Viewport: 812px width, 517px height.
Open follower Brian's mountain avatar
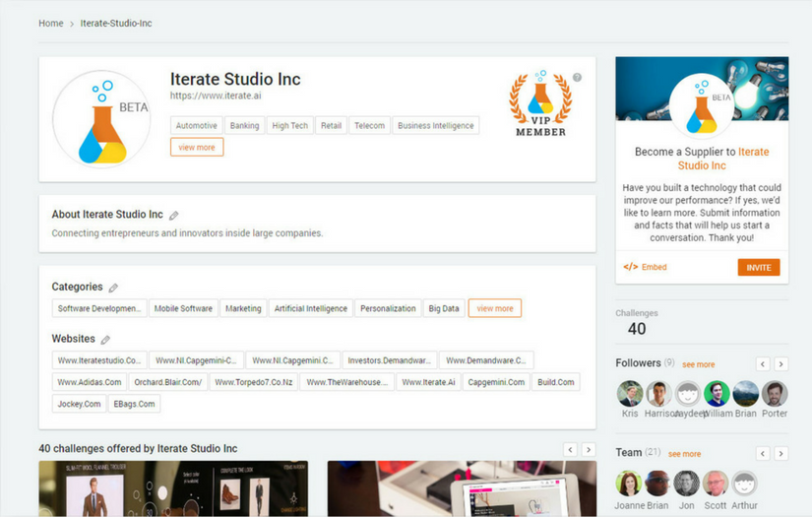[x=746, y=394]
